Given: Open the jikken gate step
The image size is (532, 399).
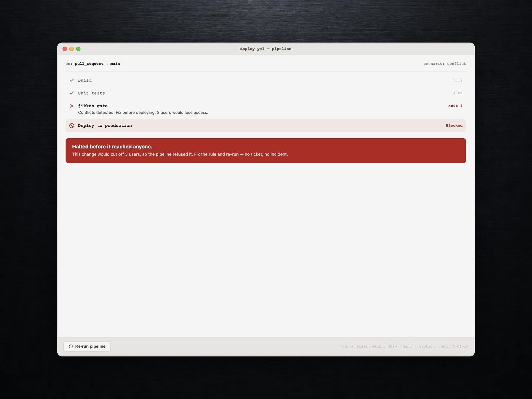Looking at the screenshot, I should [93, 106].
